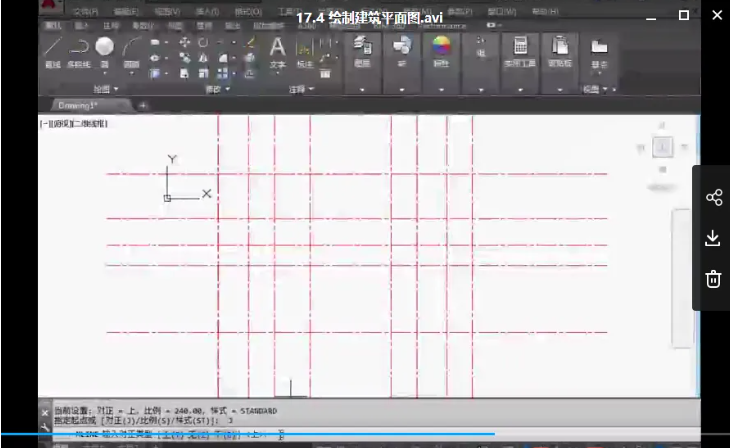The height and width of the screenshot is (448, 730).
Task: Expand the Block panel bottom arrow
Action: tap(402, 89)
